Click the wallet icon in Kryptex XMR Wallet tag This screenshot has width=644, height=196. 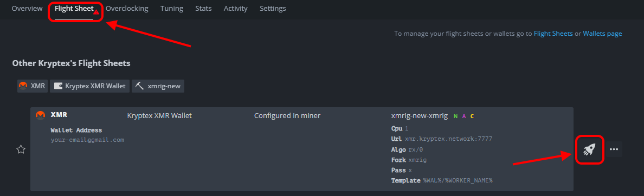pyautogui.click(x=59, y=86)
